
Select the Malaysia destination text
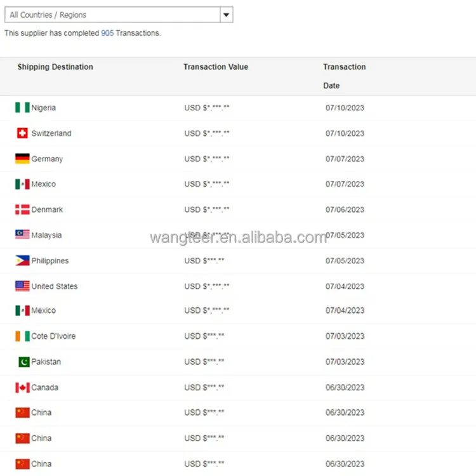click(x=46, y=235)
